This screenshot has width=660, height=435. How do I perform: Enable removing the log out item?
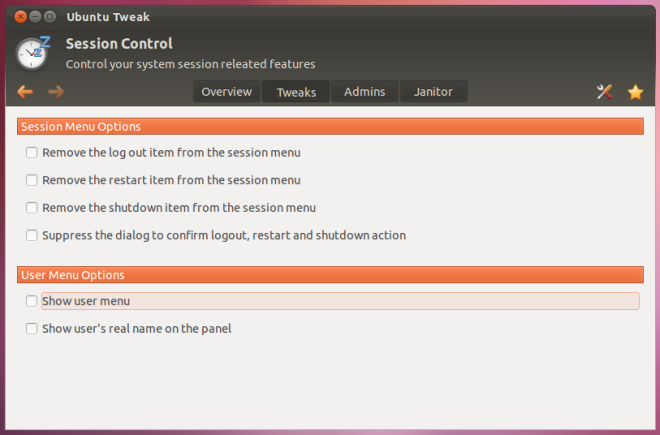tap(32, 152)
